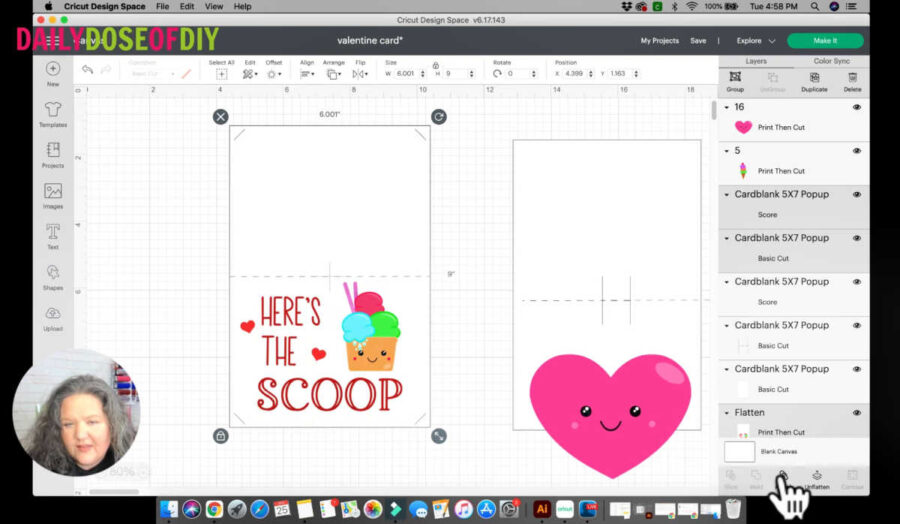The height and width of the screenshot is (524, 900).
Task: Open the Explore machine dropdown
Action: [756, 41]
